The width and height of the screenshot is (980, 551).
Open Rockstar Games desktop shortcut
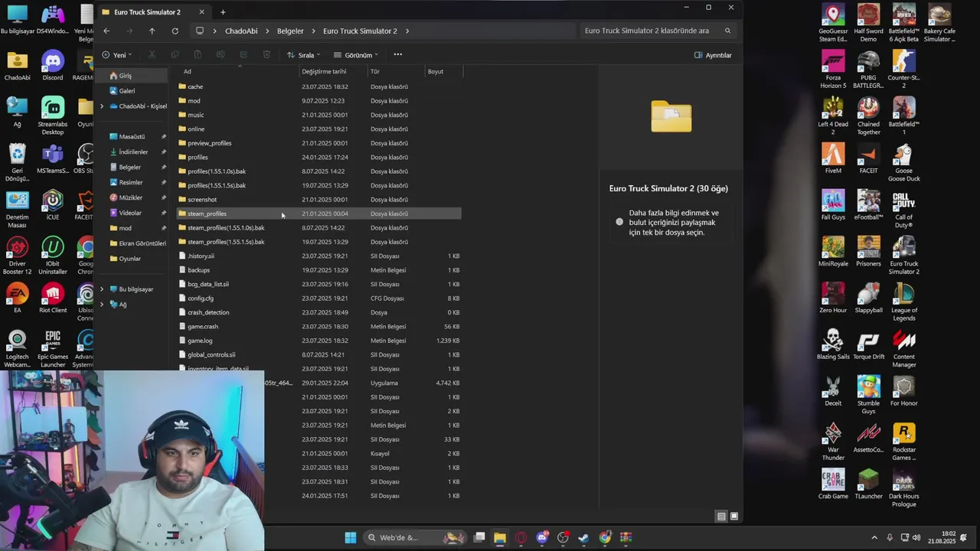903,442
